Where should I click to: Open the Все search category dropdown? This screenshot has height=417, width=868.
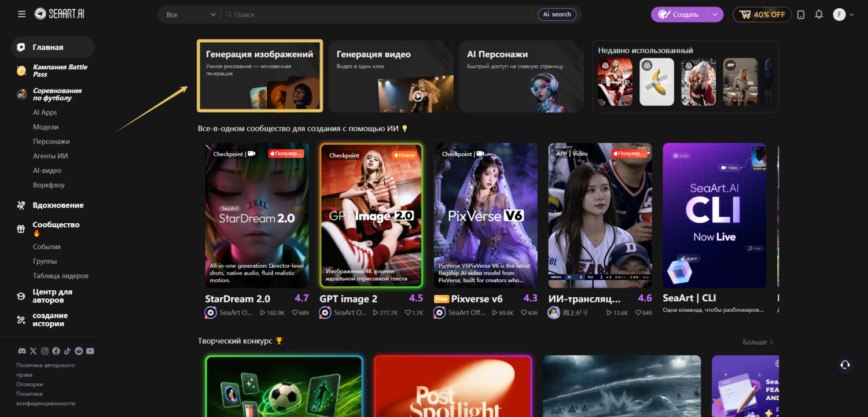[x=190, y=14]
